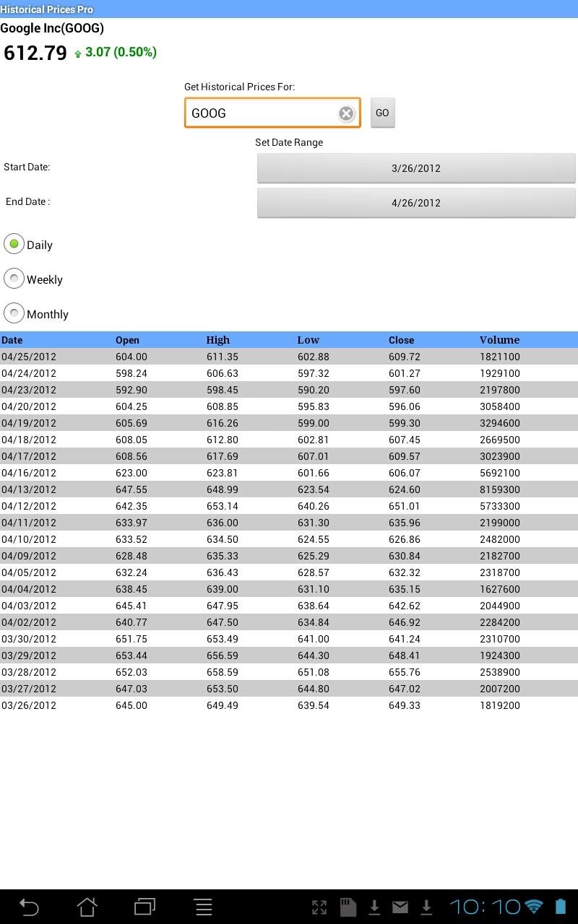Tap the 04/02/2012 date cell
This screenshot has width=578, height=924.
pyautogui.click(x=29, y=622)
